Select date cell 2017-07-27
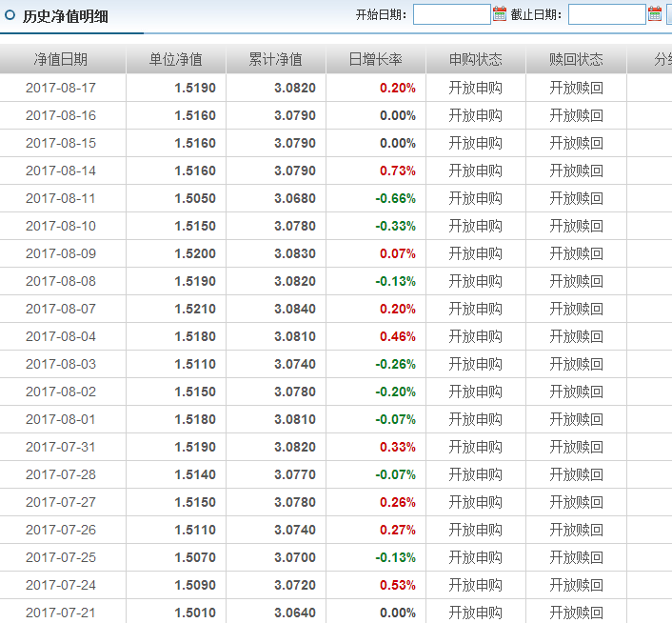This screenshot has width=672, height=623. click(x=61, y=502)
